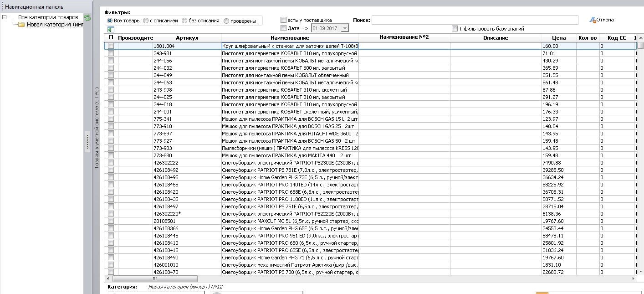This screenshot has height=294, width=644.
Task: Select Пистолет для монтажной пены КОБАЛЬТ облегченный
Action: click(x=290, y=75)
